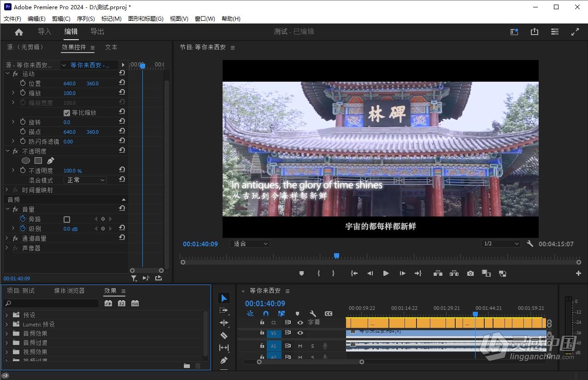Click the Extract button in monitor
The image size is (588, 380).
[x=454, y=273]
